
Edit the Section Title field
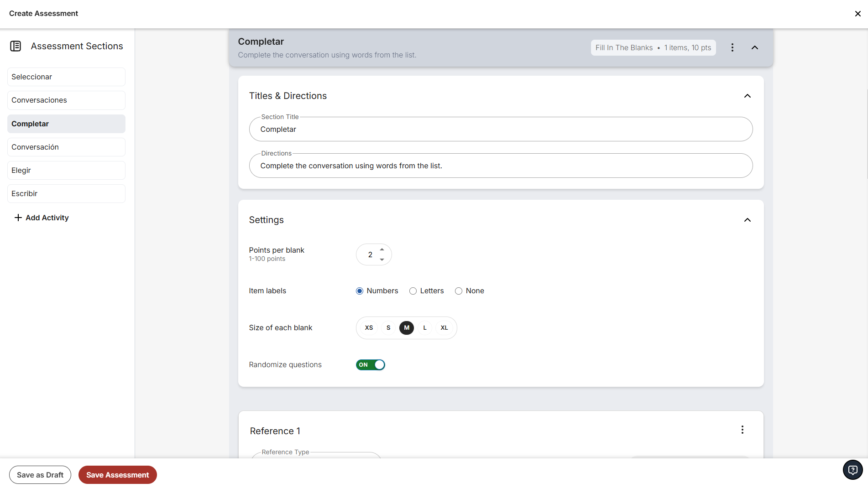501,129
